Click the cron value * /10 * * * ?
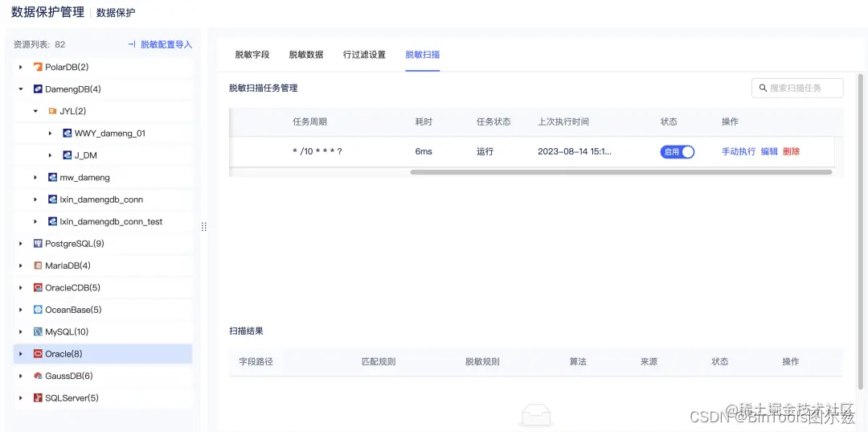 tap(317, 152)
